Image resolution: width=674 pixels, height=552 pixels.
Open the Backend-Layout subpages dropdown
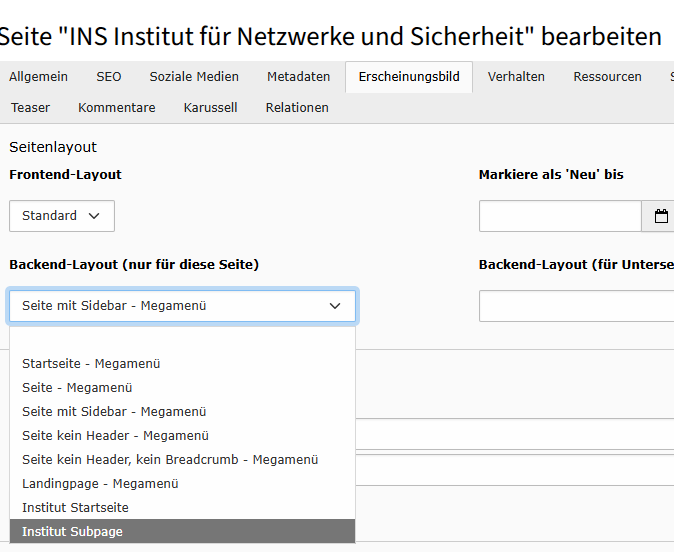[x=576, y=306]
